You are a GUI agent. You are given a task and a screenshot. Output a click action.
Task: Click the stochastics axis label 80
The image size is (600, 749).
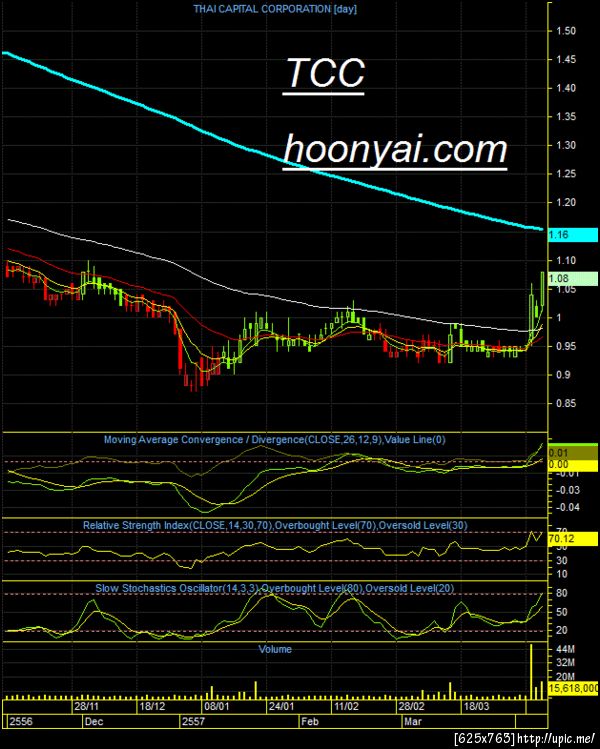coord(562,593)
